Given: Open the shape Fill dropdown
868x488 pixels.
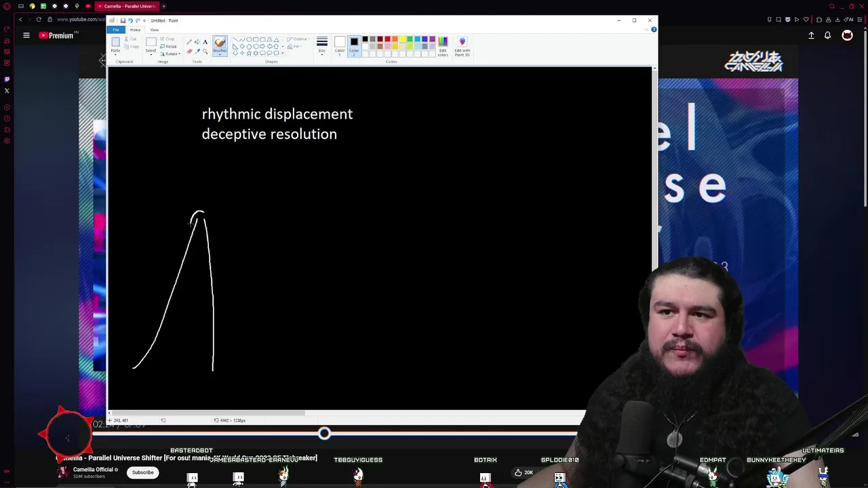Looking at the screenshot, I should click(x=296, y=46).
